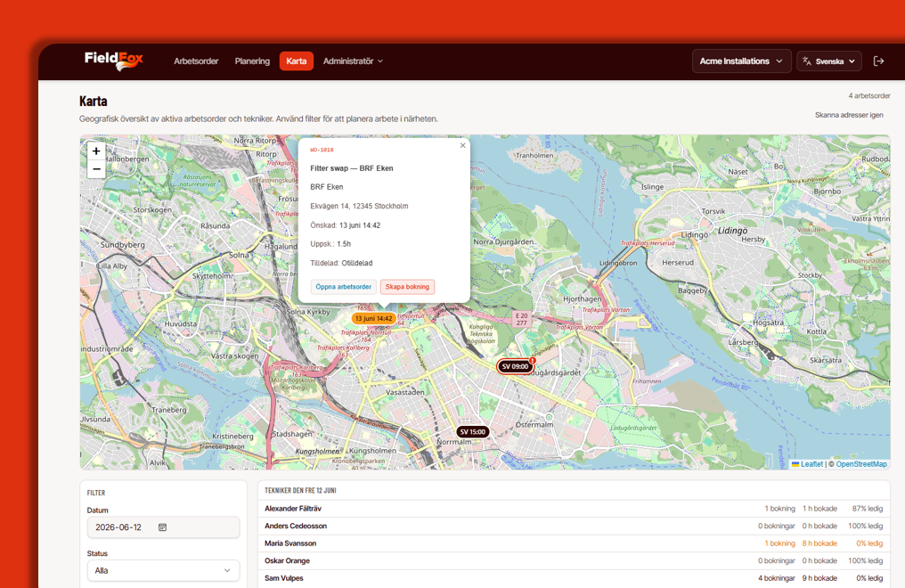Select the orange 13 juni 14:42 map marker

tap(373, 319)
